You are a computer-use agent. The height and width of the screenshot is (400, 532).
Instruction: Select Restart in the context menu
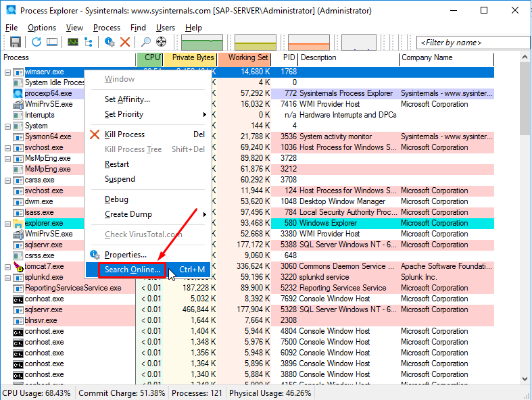(x=148, y=164)
